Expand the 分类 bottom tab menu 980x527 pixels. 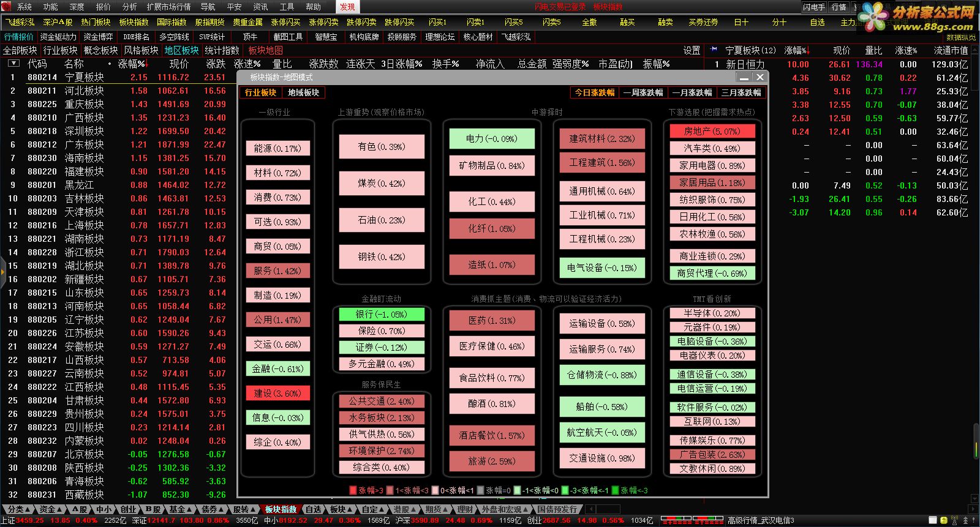[x=18, y=509]
